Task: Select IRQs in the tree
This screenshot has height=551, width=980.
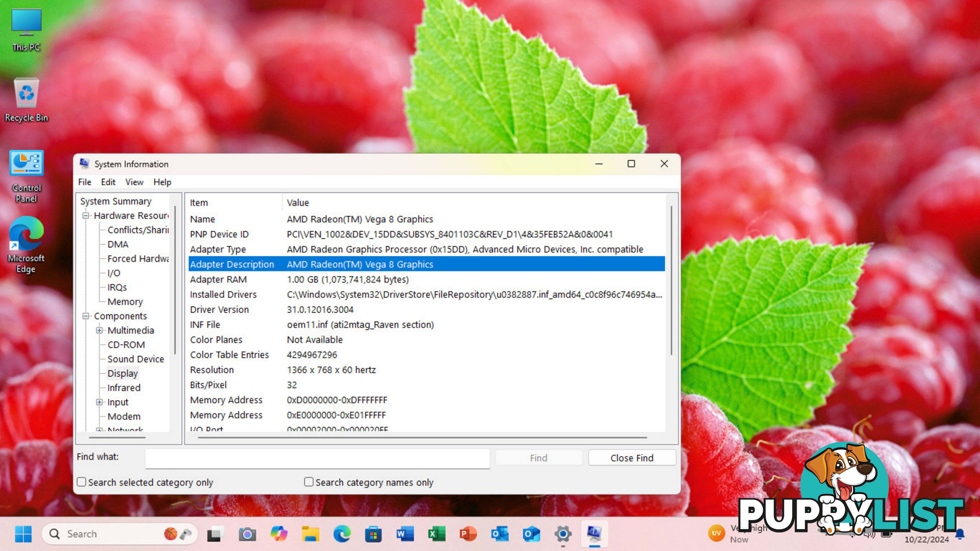Action: tap(117, 288)
